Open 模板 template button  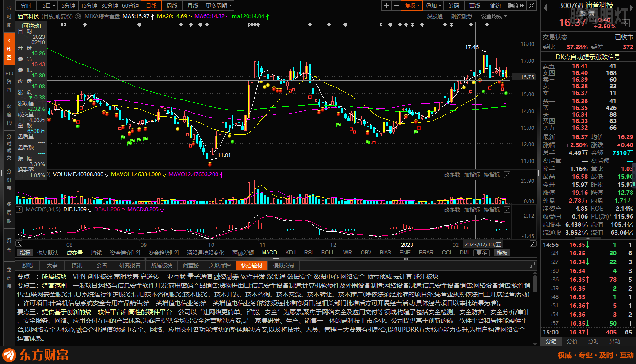(502, 253)
